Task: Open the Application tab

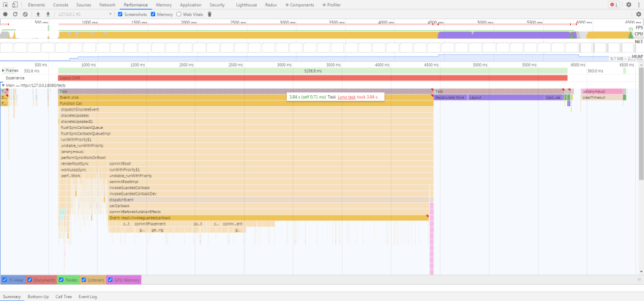Action: pos(190,5)
